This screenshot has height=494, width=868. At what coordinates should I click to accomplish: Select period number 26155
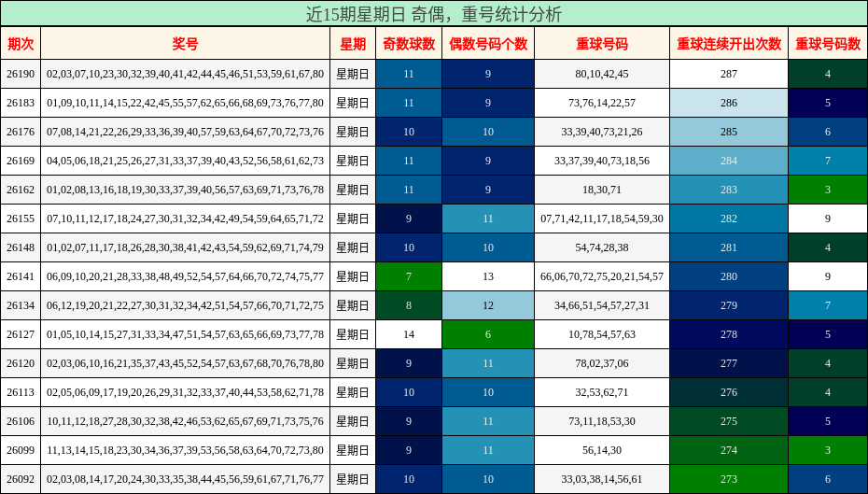pos(21,219)
